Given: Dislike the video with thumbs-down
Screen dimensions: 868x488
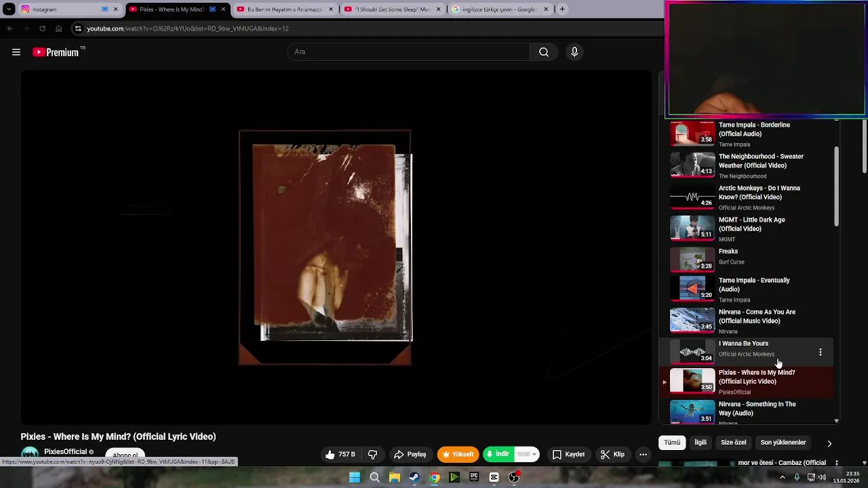Looking at the screenshot, I should (x=372, y=454).
